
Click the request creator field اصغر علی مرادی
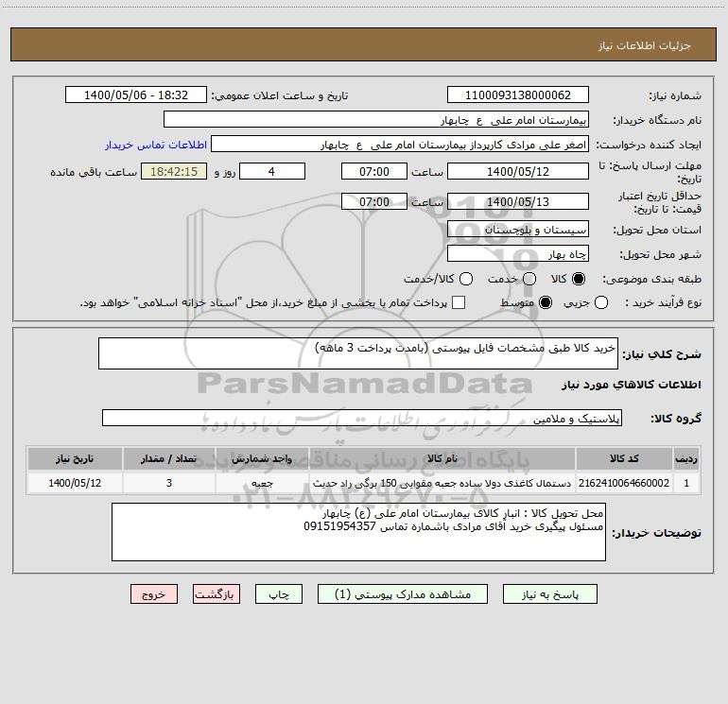(400, 144)
